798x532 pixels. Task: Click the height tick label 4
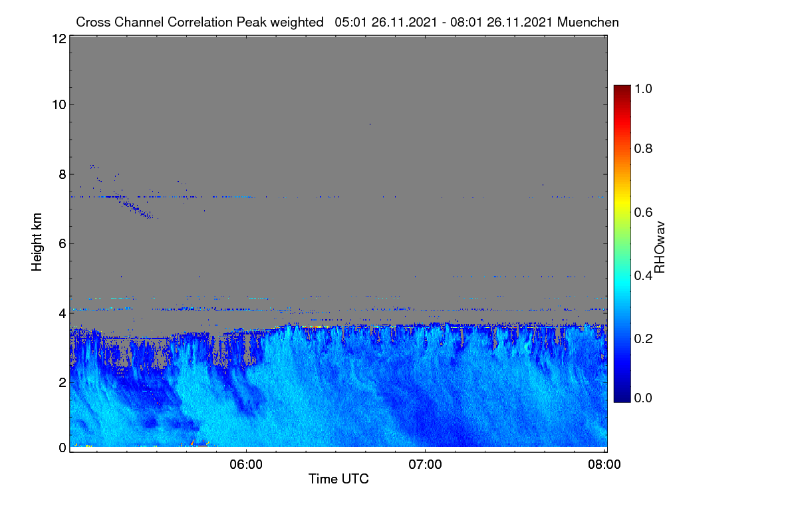point(61,313)
